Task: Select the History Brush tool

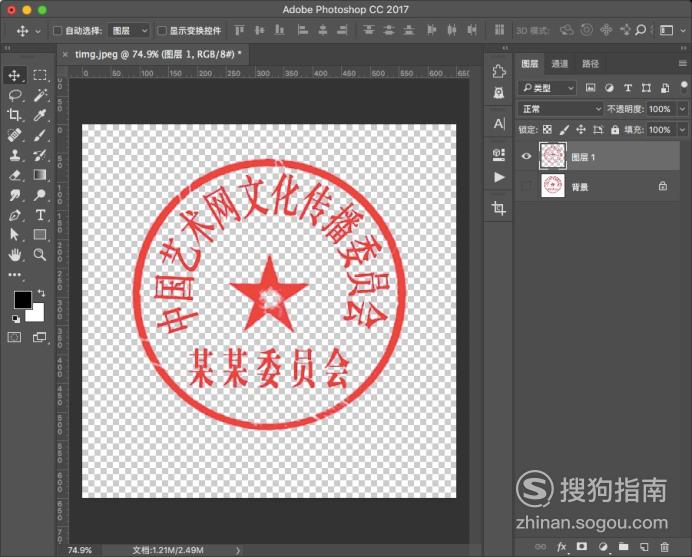Action: coord(40,155)
